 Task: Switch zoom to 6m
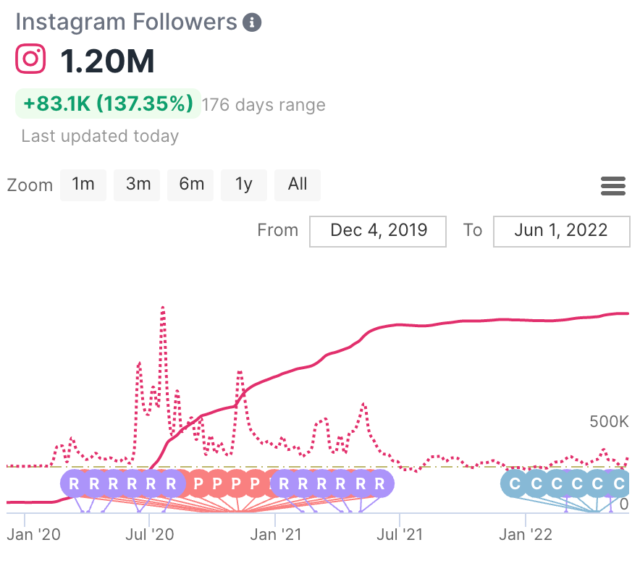point(191,184)
